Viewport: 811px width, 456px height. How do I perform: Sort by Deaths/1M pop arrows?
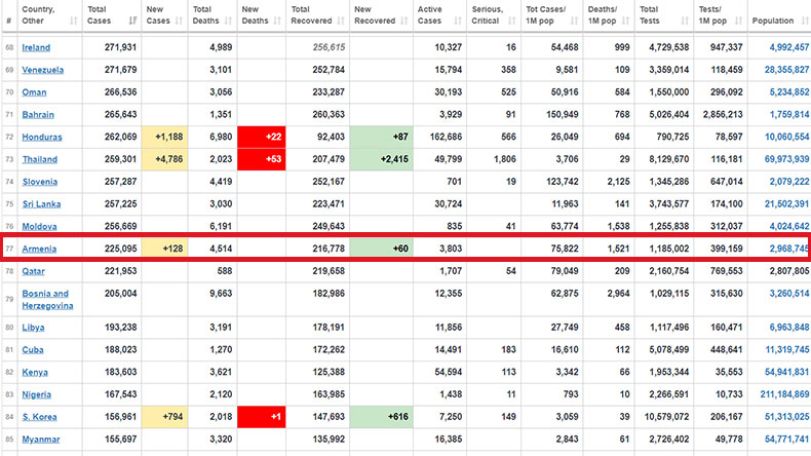coord(626,21)
